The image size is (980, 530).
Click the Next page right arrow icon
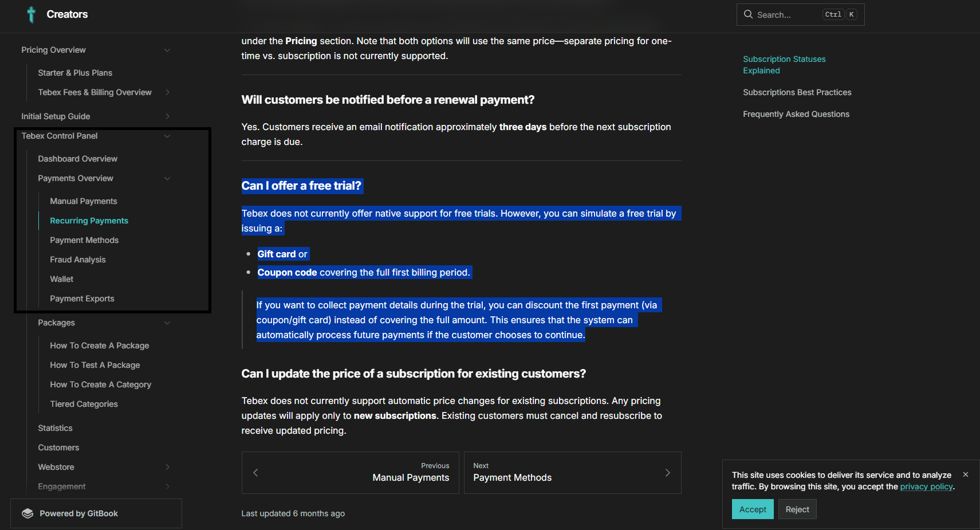pos(667,473)
